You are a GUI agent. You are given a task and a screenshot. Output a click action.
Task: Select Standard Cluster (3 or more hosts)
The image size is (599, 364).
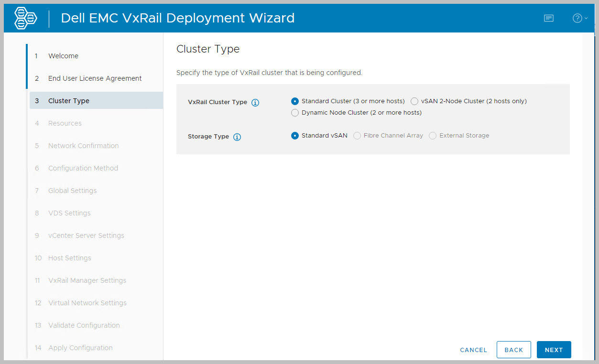click(x=295, y=101)
